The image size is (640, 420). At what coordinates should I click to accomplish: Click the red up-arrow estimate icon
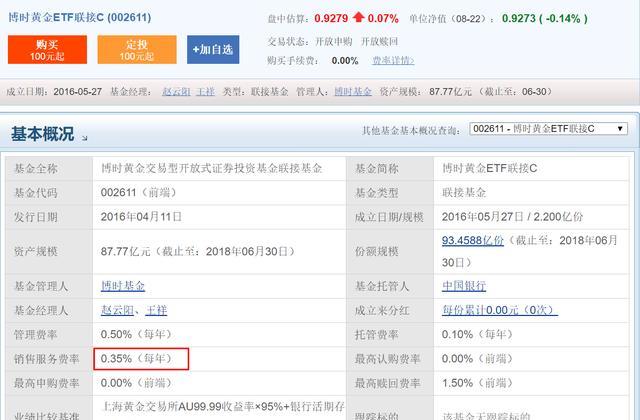click(358, 17)
